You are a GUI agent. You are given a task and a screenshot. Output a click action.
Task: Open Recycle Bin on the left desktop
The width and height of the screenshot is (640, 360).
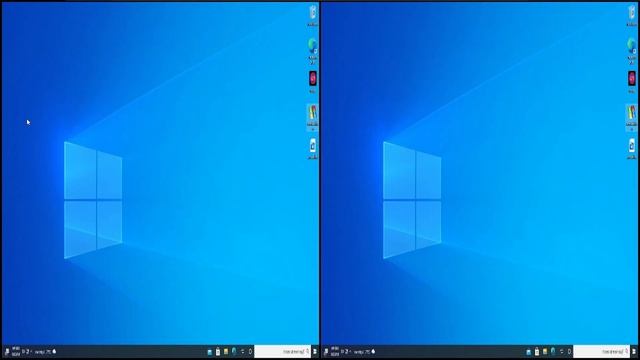[313, 15]
